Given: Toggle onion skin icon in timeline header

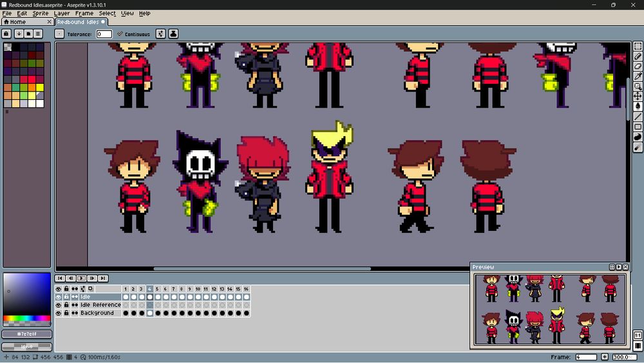Looking at the screenshot, I should click(91, 289).
